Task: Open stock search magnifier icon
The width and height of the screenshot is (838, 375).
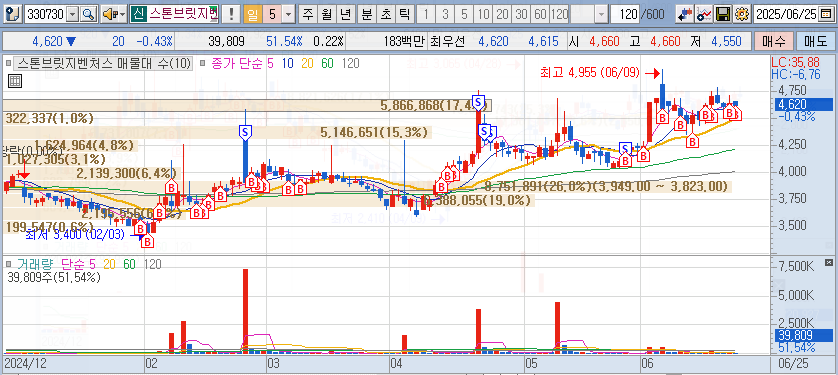Action: (88, 14)
